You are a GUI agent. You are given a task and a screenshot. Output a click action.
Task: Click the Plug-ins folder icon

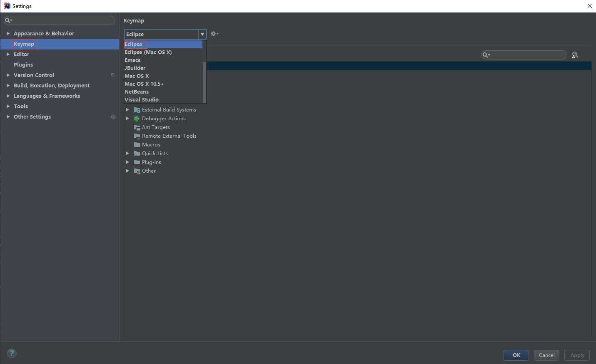tap(137, 162)
